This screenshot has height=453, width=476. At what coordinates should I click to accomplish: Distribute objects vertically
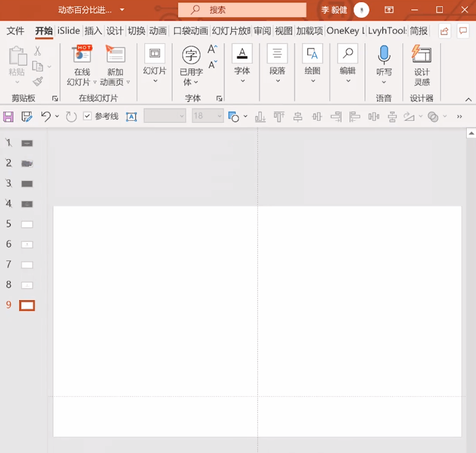[x=392, y=117]
